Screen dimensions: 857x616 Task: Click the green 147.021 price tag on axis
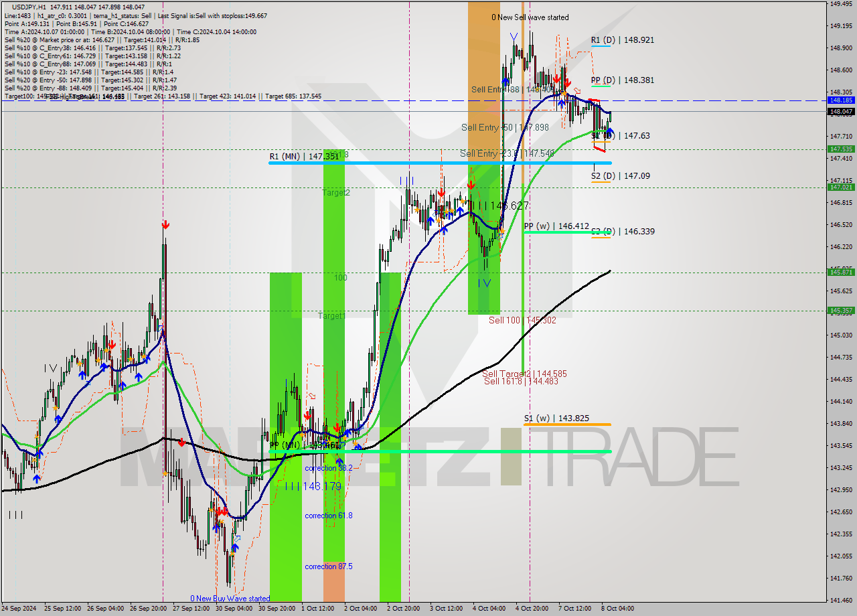841,187
